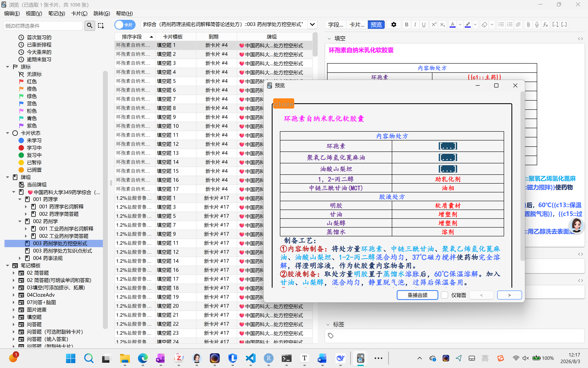Apply superscript formatting
The height and width of the screenshot is (368, 588).
434,25
